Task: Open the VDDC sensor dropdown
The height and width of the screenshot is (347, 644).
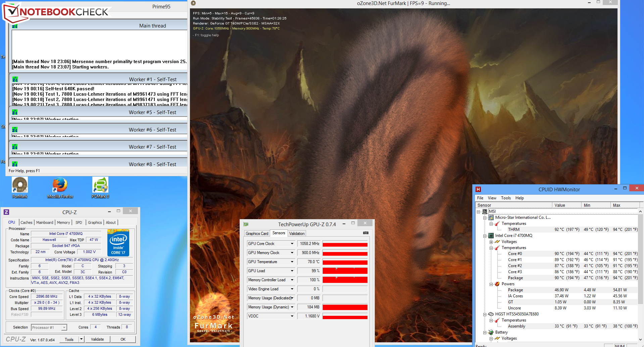Action: pos(292,316)
